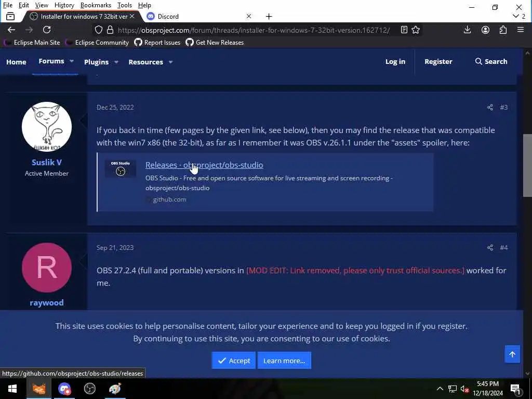The width and height of the screenshot is (532, 399).
Task: Go to the Home nav link
Action: [16, 62]
